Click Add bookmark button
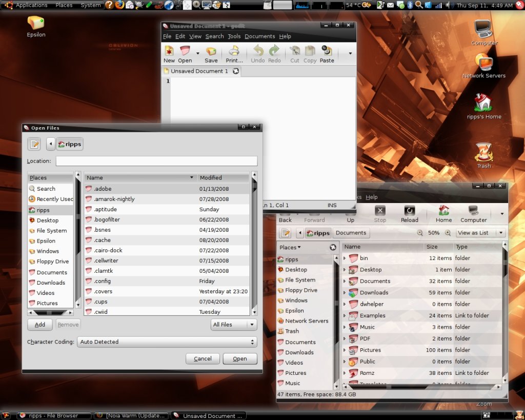Image resolution: width=525 pixels, height=420 pixels. (x=40, y=325)
